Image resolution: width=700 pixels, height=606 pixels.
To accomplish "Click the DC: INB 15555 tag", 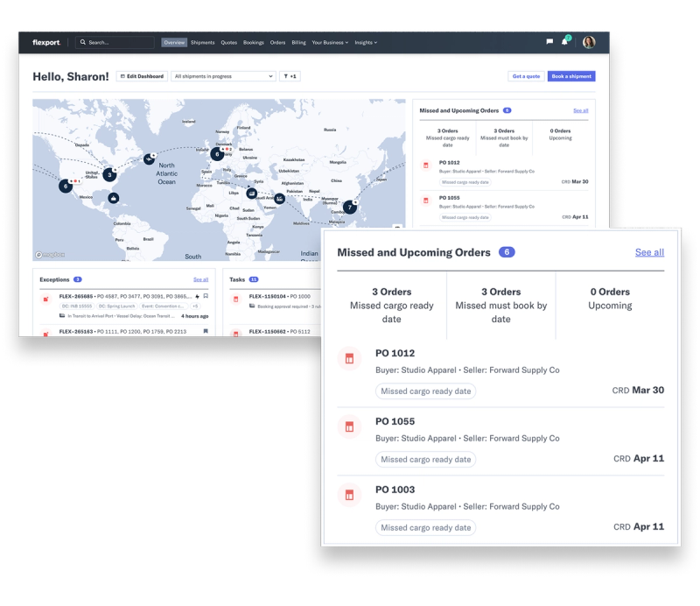I will 77,307.
